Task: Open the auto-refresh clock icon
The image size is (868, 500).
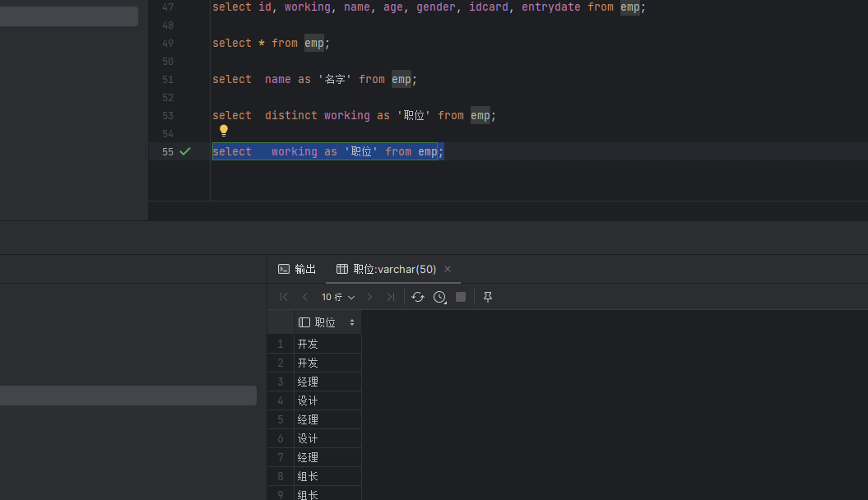Action: (x=439, y=297)
